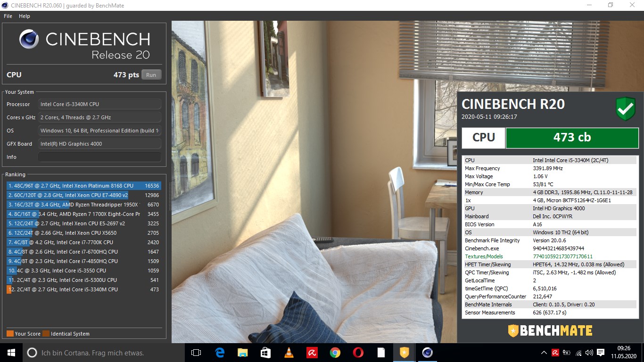Click the Run button next to CPU score
Viewport: 644px width, 362px height.
click(x=151, y=74)
